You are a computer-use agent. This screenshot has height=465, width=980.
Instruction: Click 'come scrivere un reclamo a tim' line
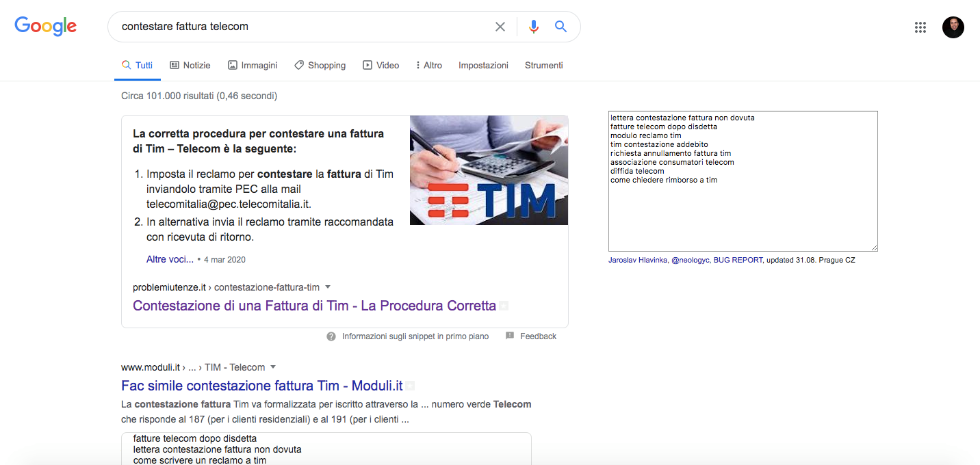pyautogui.click(x=200, y=460)
